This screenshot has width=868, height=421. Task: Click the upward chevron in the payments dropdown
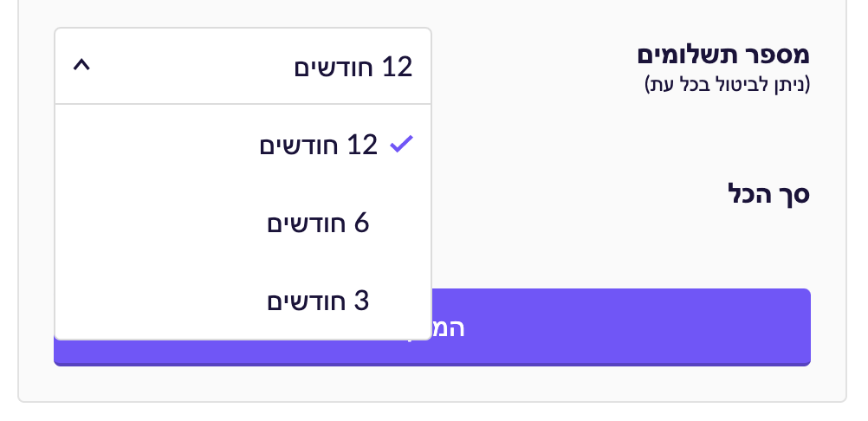tap(81, 66)
